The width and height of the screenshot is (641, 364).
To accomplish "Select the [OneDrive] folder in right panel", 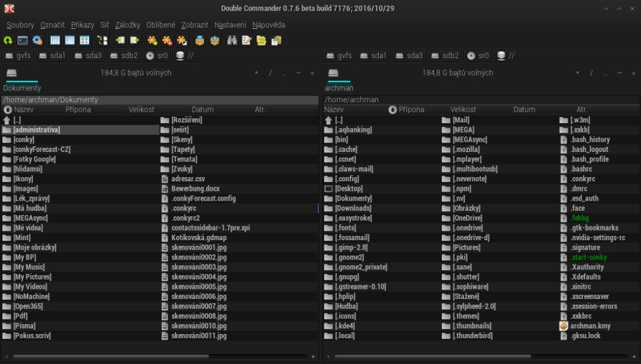I will coord(500,218).
